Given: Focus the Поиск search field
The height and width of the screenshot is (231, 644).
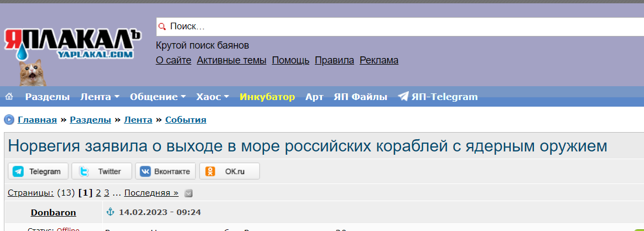Looking at the screenshot, I should pos(400,27).
